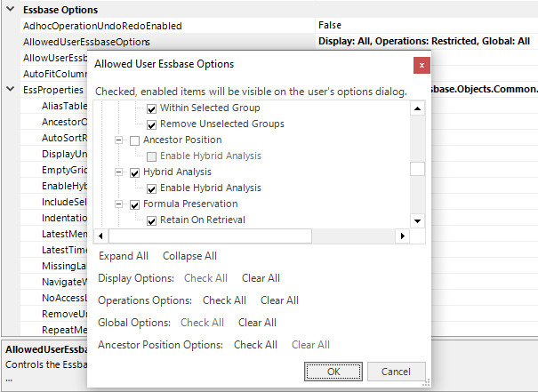Click the horizontal scroll right arrow
The height and width of the screenshot is (392, 538).
click(403, 236)
